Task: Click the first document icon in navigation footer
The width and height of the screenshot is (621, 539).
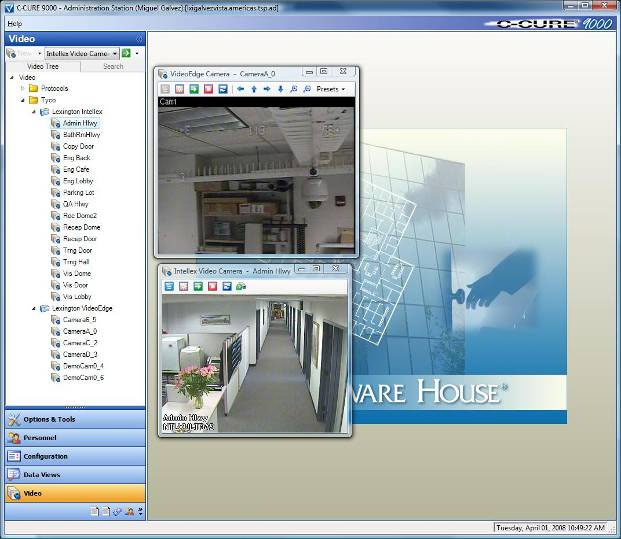Action: coord(94,511)
